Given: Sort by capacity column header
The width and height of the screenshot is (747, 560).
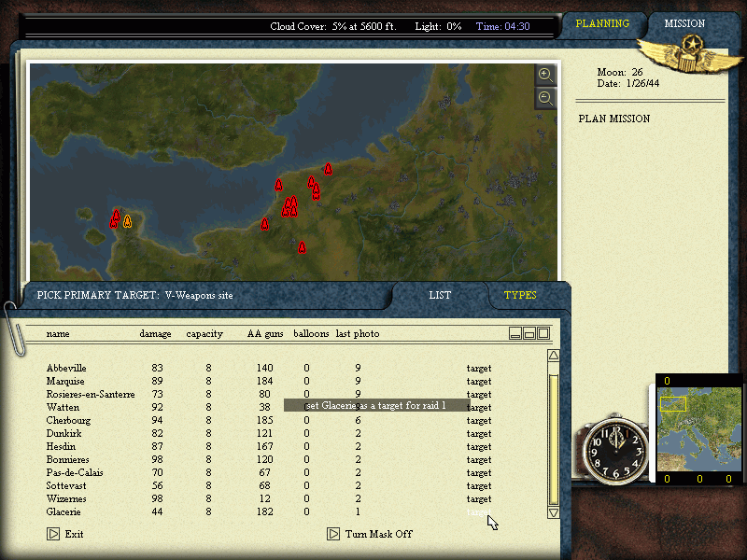Looking at the screenshot, I should click(204, 334).
